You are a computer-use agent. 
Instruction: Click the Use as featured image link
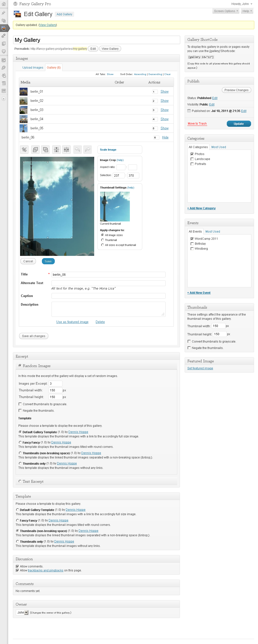pos(72,322)
